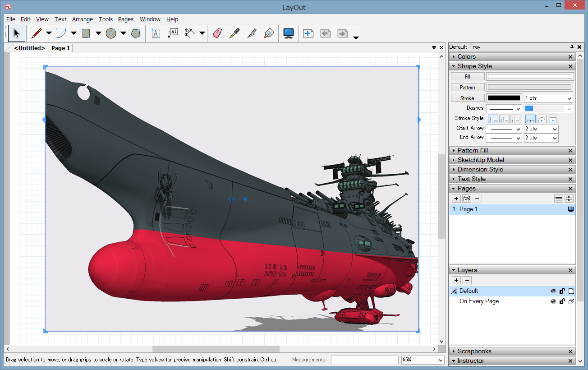Select the Arc tool
Viewport: 588px width, 370px height.
[61, 33]
